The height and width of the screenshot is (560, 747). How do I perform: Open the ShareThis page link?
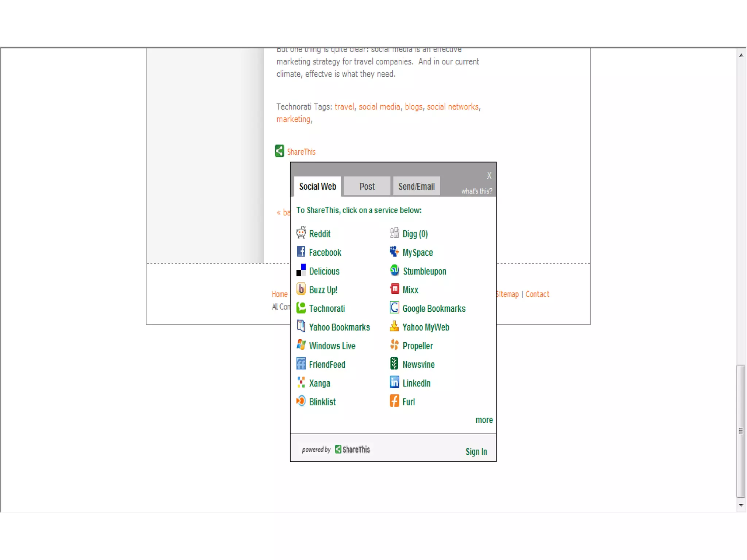pos(301,152)
